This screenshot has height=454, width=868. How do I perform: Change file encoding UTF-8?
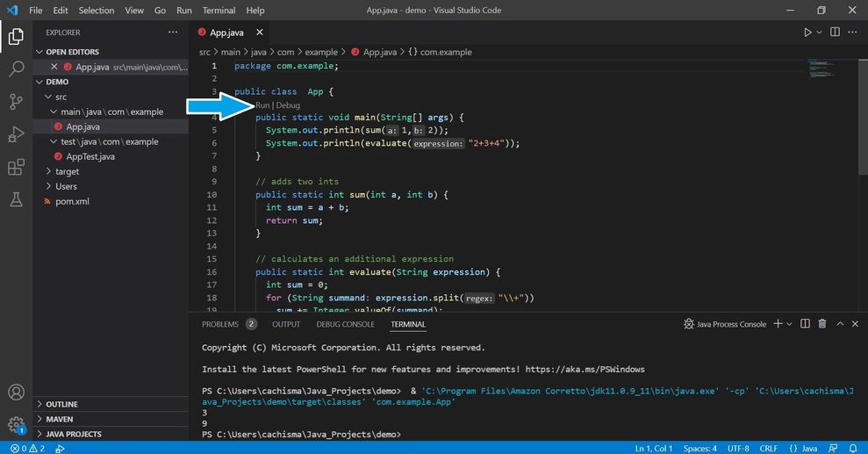[738, 448]
